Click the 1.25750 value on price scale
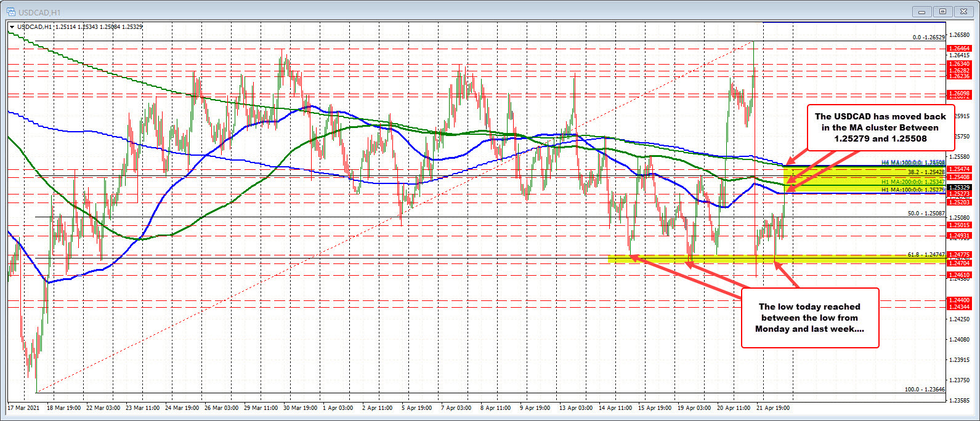This screenshot has height=421, width=980. (x=960, y=136)
